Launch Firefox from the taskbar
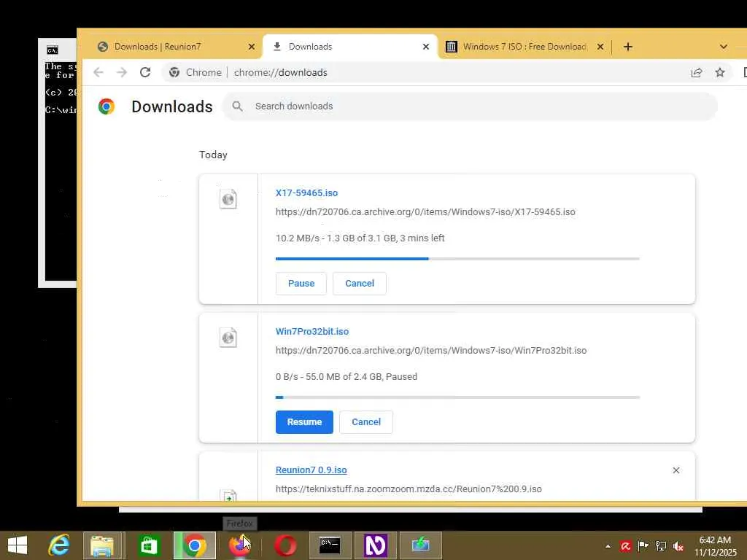Screen dimensions: 747x560 coord(239,545)
